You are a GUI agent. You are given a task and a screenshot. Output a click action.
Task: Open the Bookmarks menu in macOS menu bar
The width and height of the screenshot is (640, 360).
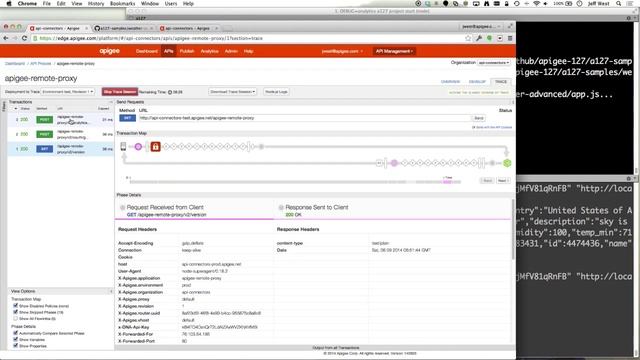coord(122,4)
